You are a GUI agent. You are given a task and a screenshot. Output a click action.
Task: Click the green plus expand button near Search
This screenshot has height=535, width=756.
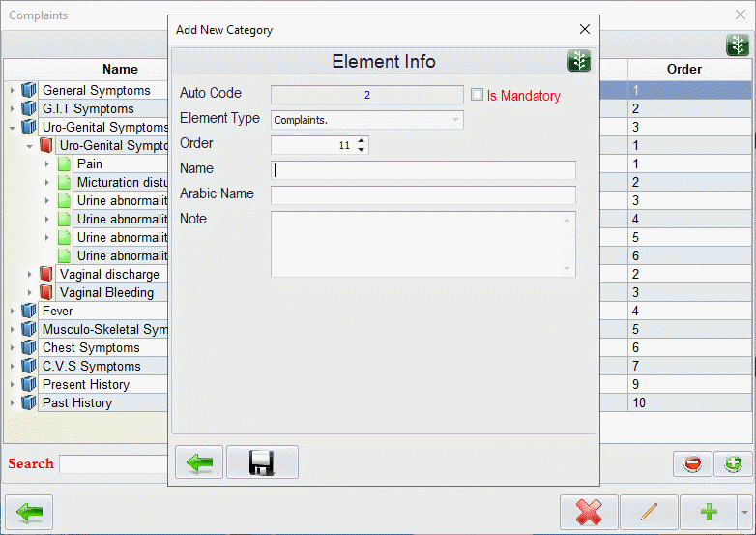[733, 463]
